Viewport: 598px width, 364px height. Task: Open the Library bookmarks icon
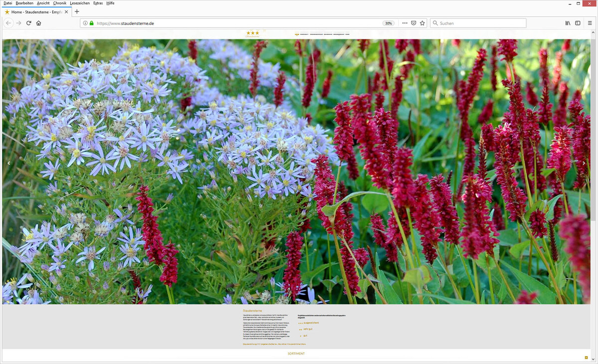[x=568, y=23]
